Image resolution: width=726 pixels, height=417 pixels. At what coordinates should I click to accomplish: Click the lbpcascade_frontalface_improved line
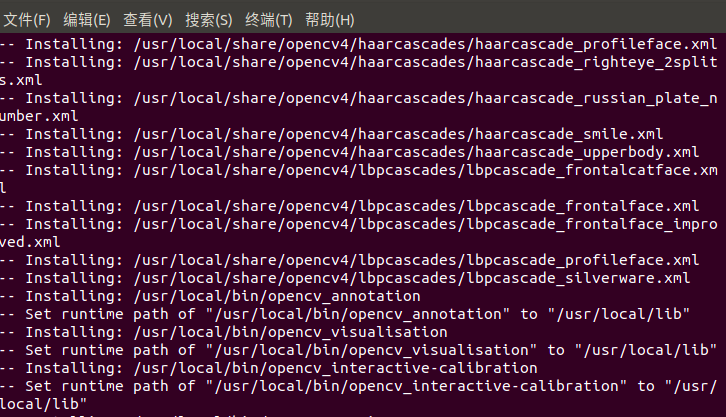click(x=358, y=224)
